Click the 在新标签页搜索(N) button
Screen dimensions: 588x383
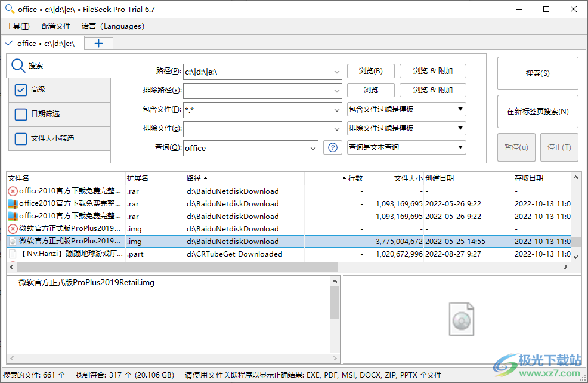coord(537,112)
